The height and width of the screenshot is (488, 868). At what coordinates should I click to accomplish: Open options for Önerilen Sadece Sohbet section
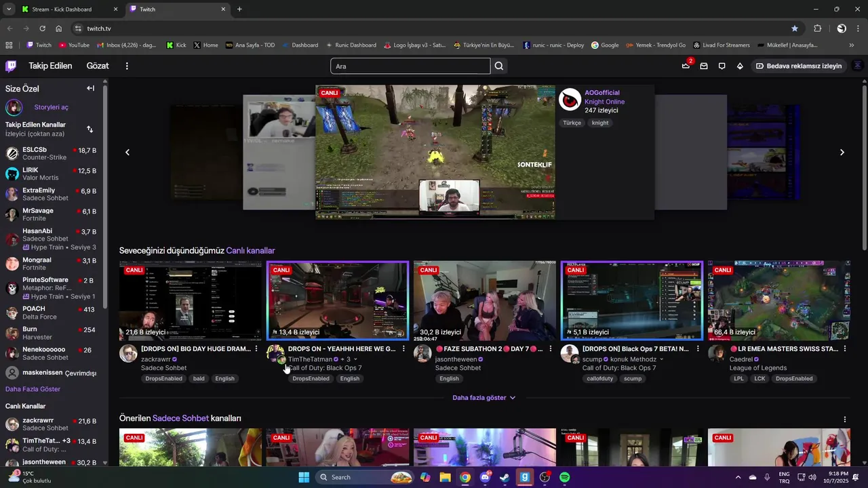click(845, 420)
